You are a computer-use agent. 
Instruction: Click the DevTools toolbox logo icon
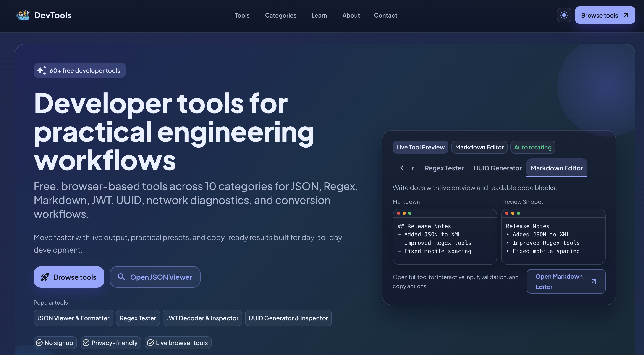23,15
